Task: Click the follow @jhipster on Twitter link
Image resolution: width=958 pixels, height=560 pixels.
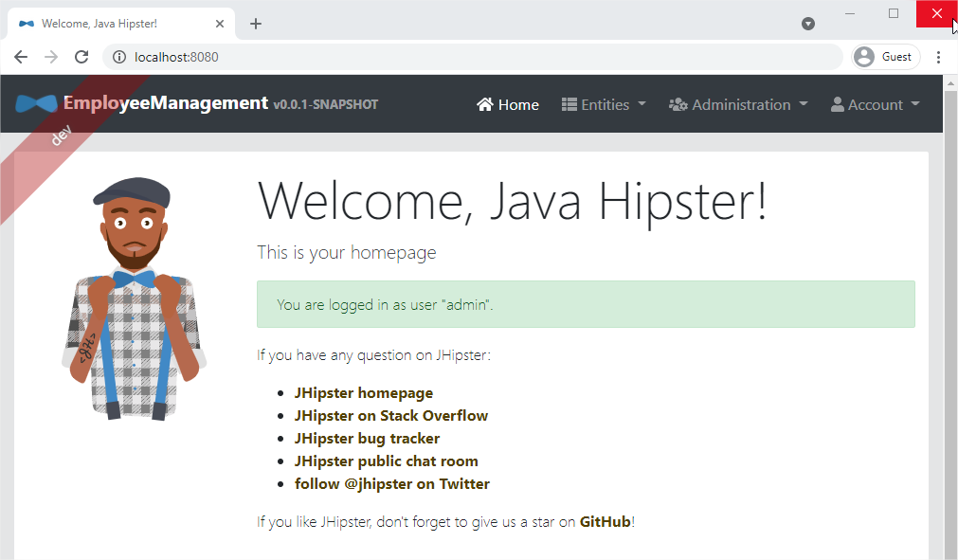Action: 392,483
